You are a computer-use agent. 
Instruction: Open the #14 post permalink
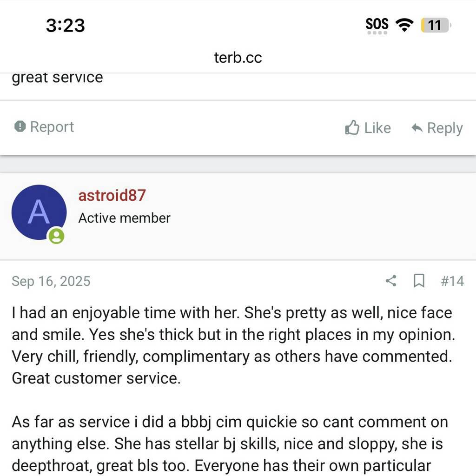(x=452, y=281)
